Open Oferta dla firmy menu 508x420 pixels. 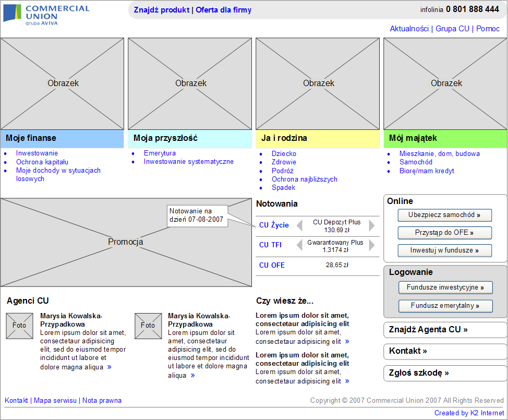point(224,10)
